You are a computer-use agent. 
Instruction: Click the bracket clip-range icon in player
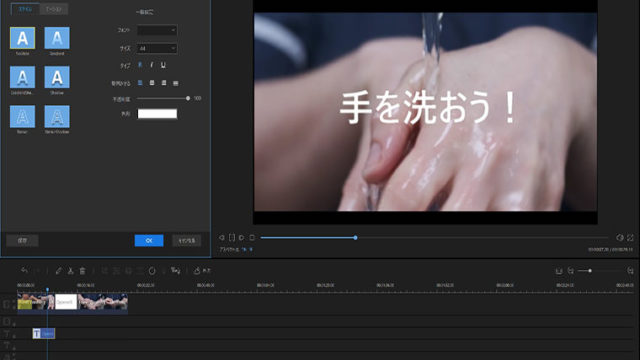232,238
